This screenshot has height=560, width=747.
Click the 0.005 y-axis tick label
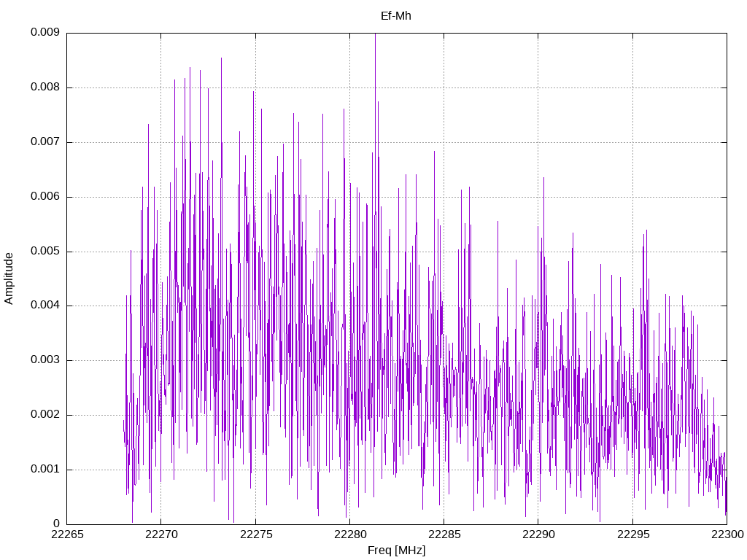(45, 251)
